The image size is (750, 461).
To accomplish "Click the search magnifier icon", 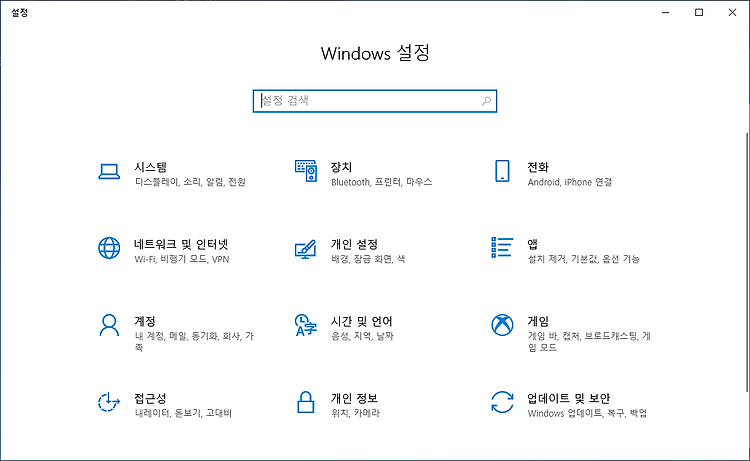I will (486, 101).
